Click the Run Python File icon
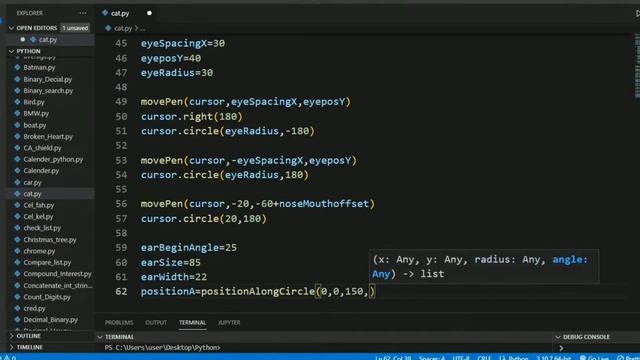This screenshot has height=360, width=640. (x=638, y=13)
